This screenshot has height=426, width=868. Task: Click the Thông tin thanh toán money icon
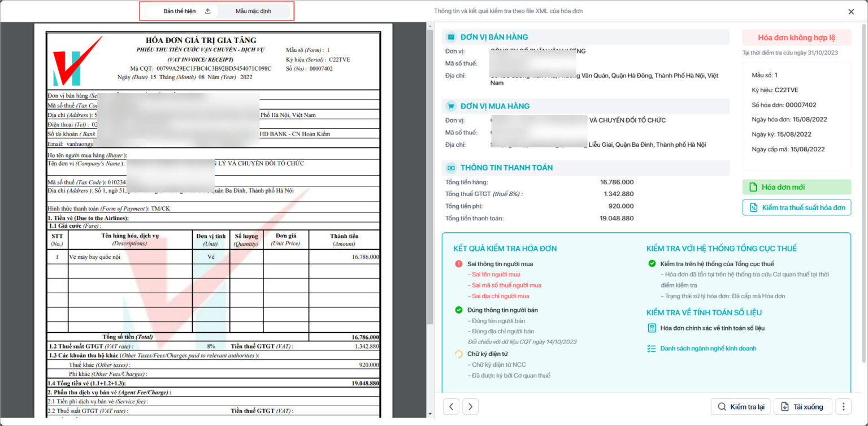coord(451,168)
